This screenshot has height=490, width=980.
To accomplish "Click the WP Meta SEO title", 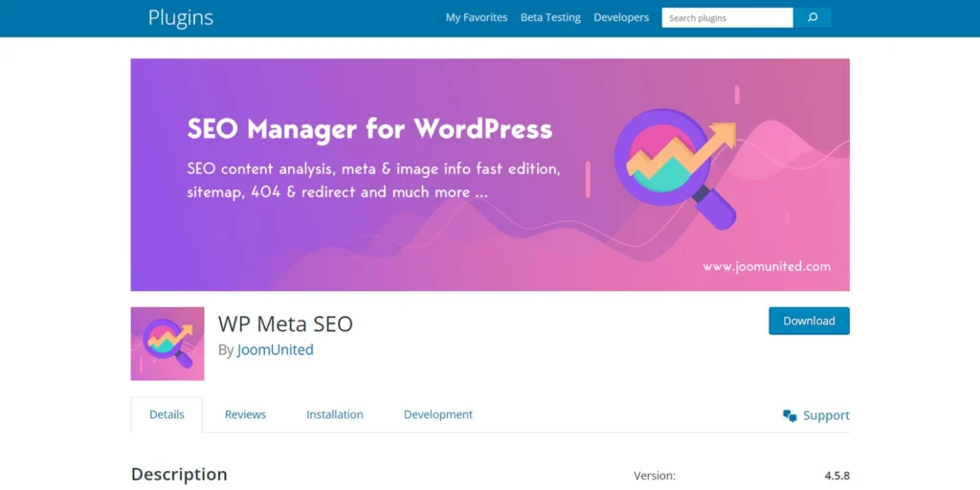I will (x=285, y=323).
